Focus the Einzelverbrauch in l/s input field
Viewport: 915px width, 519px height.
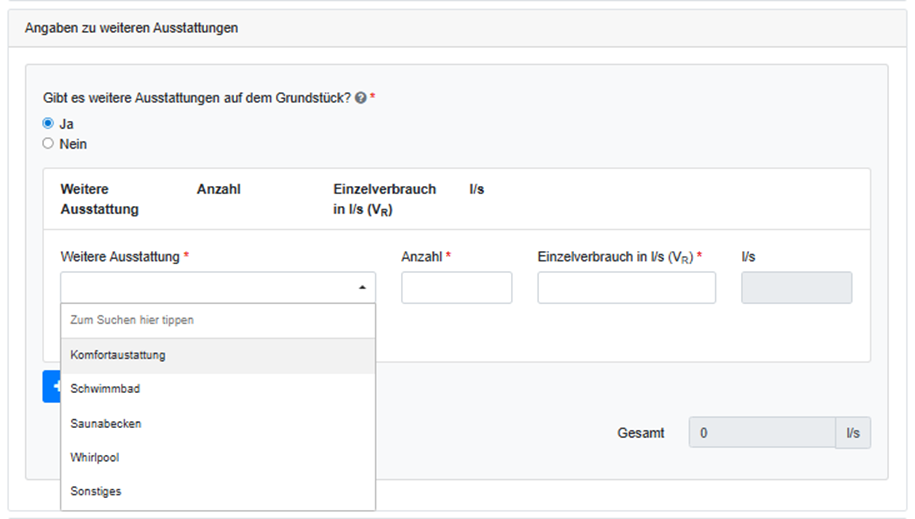626,288
